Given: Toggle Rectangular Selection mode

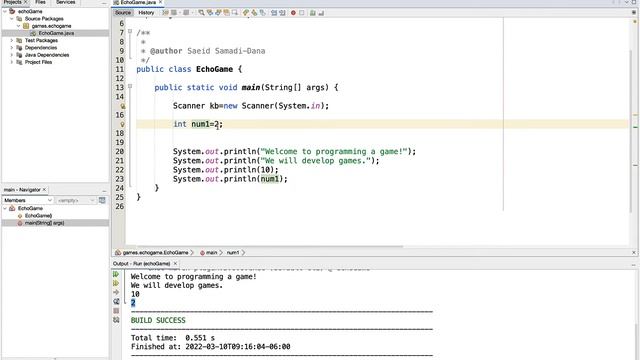Looking at the screenshot, I should [x=235, y=13].
